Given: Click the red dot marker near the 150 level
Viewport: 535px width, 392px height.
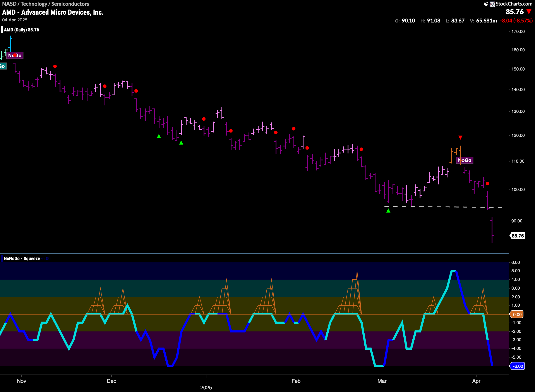Looking at the screenshot, I should coord(55,66).
